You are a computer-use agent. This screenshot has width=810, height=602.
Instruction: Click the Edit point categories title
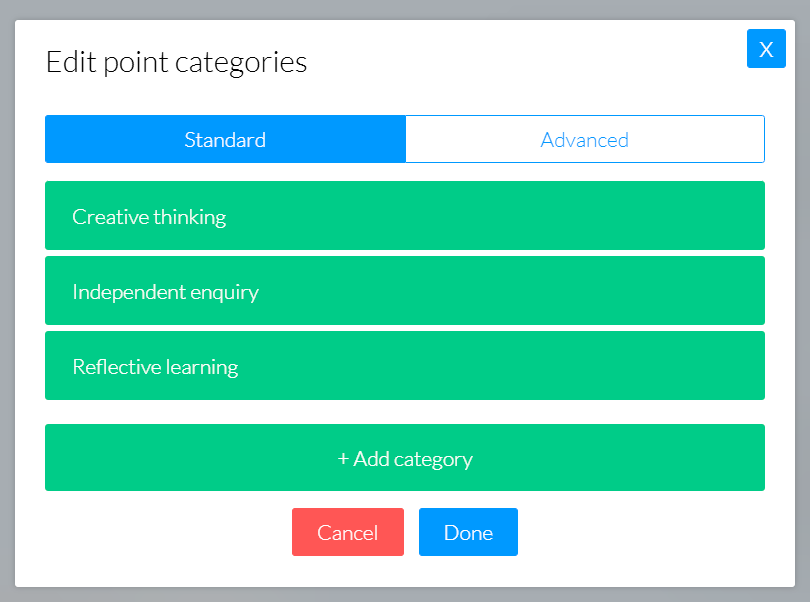click(176, 61)
